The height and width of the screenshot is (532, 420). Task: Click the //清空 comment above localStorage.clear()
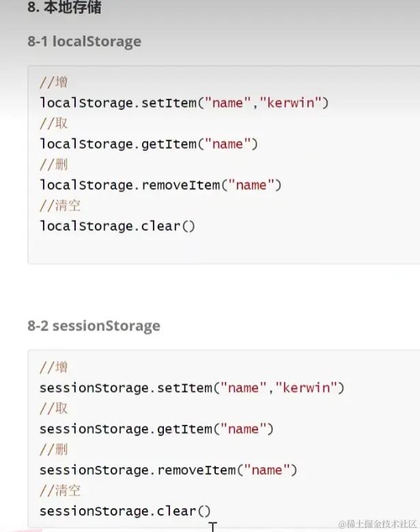click(60, 206)
